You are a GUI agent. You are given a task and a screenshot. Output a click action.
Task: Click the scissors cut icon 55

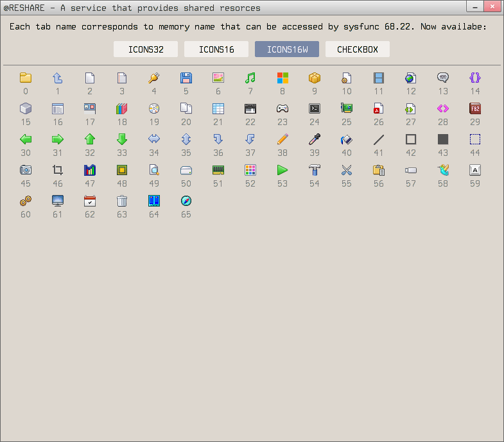point(347,170)
